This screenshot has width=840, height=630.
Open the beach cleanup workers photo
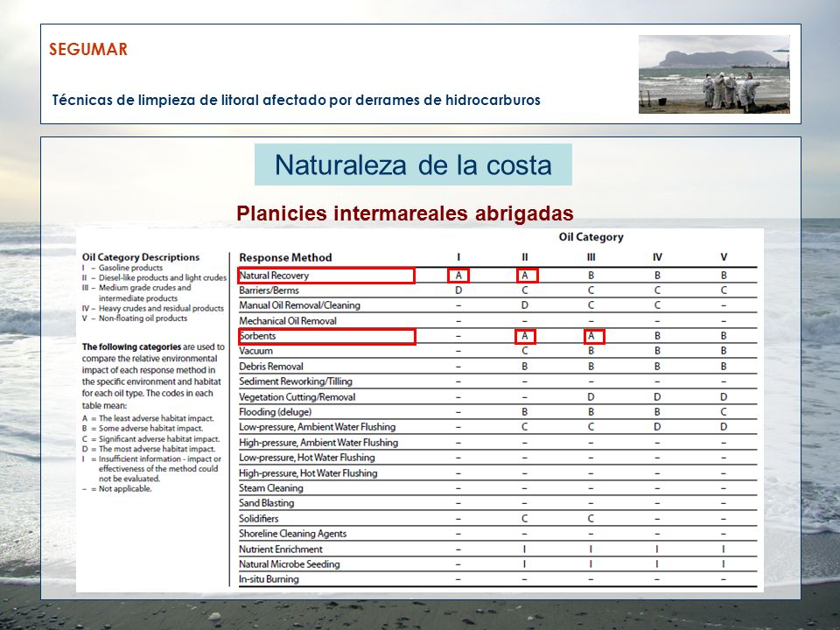[x=714, y=73]
